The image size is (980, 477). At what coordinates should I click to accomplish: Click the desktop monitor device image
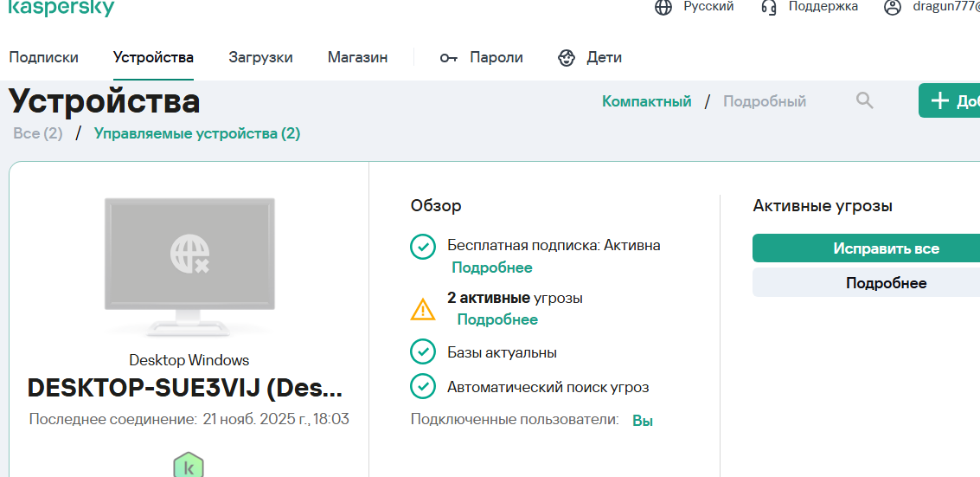point(189,268)
